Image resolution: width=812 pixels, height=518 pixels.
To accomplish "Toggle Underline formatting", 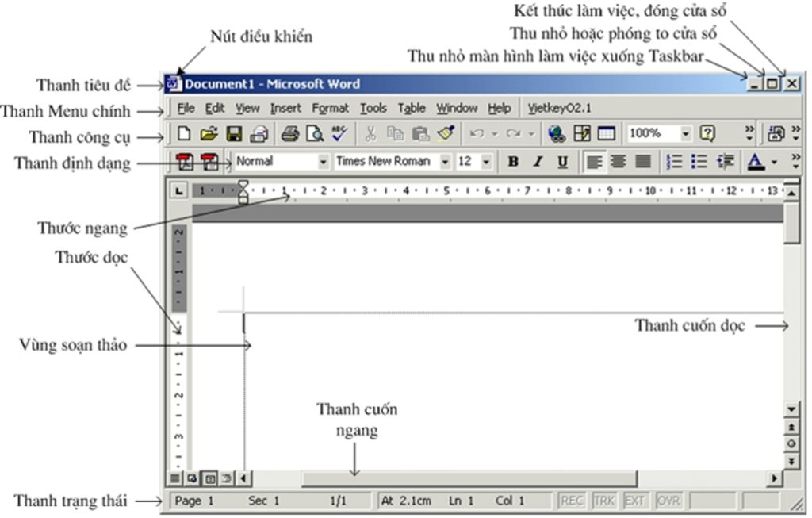I will point(562,162).
